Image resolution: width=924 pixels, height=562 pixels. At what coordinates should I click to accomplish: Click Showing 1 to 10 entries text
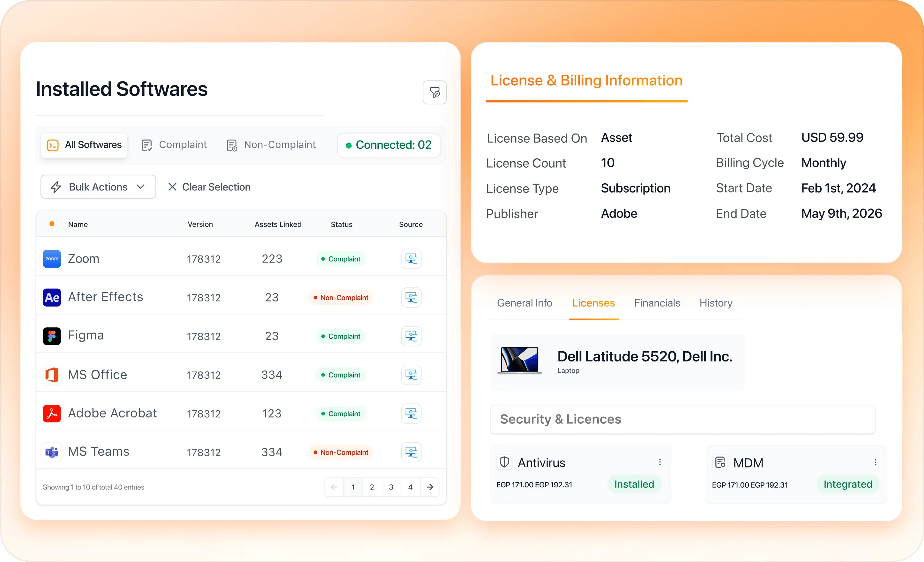pyautogui.click(x=93, y=487)
